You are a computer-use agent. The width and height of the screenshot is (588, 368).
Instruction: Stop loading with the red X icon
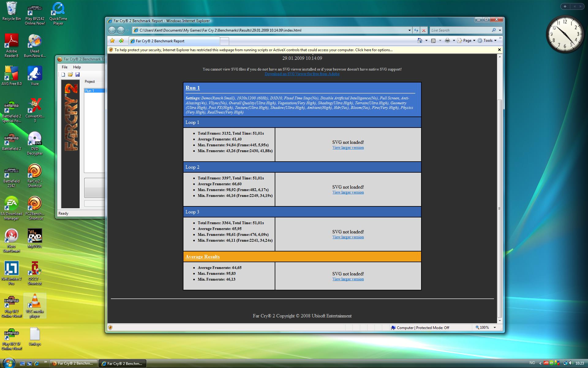[424, 30]
